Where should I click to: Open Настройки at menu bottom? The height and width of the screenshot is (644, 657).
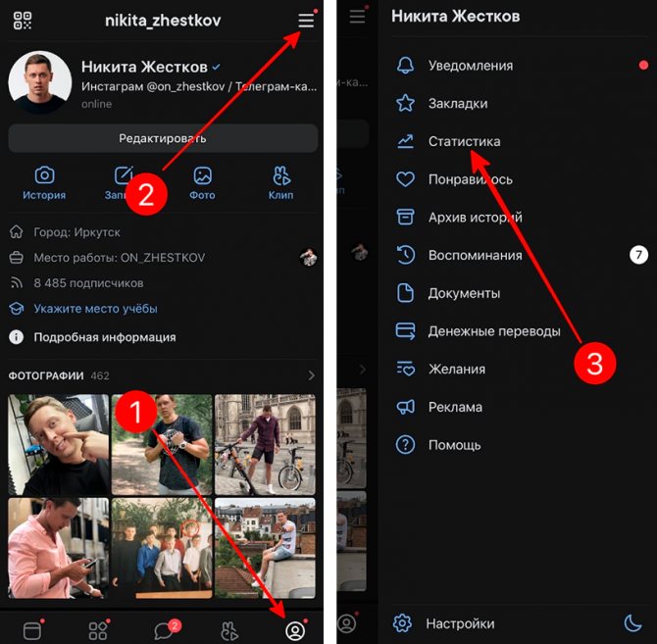tap(460, 623)
